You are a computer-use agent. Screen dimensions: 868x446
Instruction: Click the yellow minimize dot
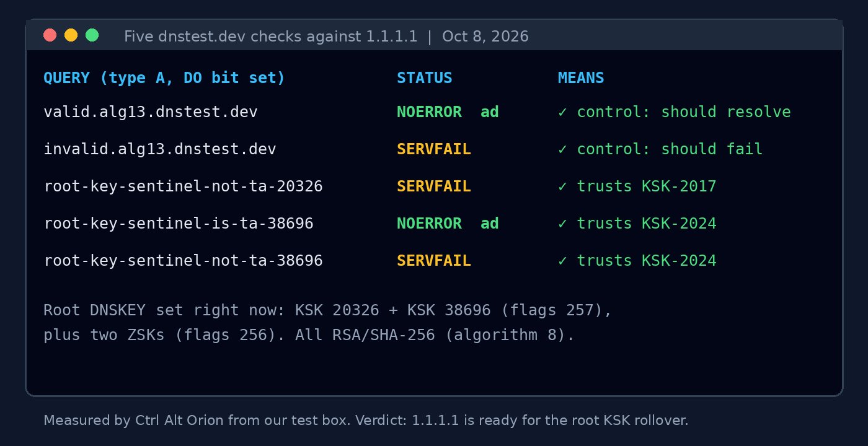pos(71,35)
